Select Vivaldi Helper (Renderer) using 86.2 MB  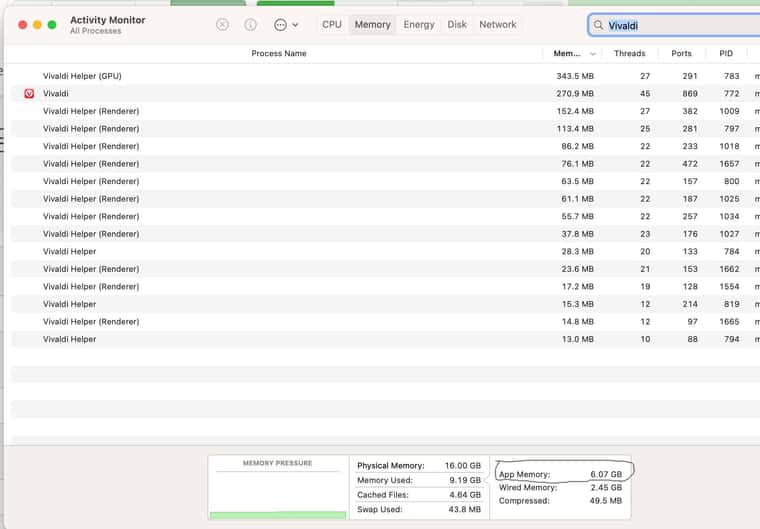385,146
